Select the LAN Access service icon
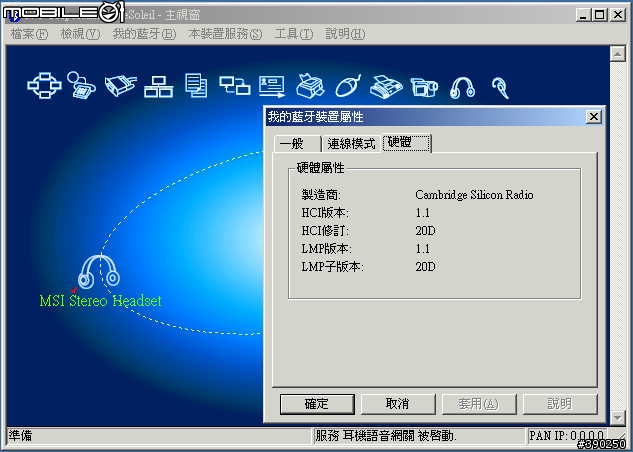The height and width of the screenshot is (452, 633). (159, 86)
